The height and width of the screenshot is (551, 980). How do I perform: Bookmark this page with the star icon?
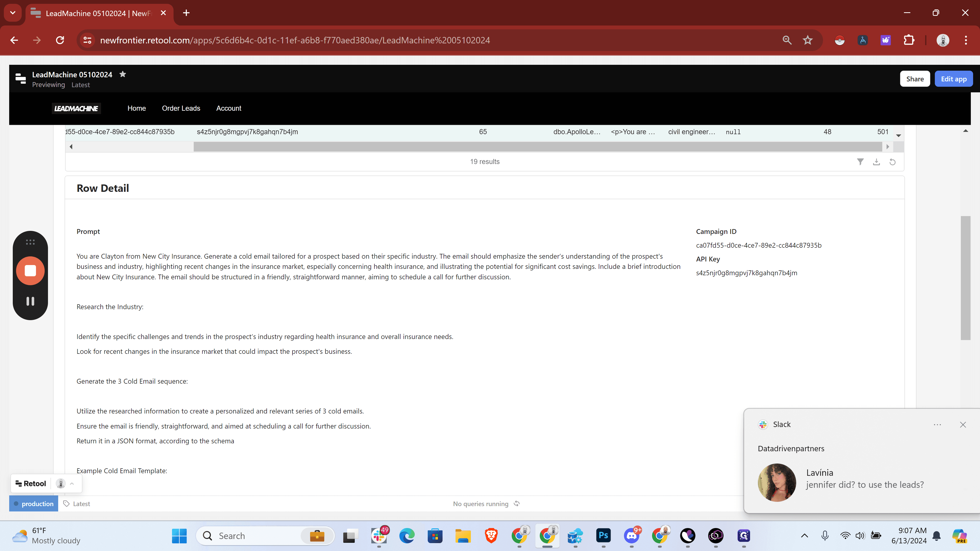point(808,40)
